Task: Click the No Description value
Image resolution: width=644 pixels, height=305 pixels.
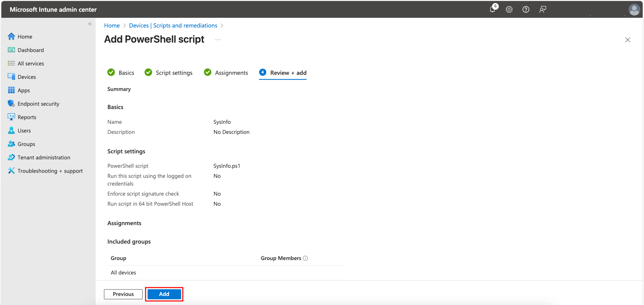Action: click(x=231, y=132)
